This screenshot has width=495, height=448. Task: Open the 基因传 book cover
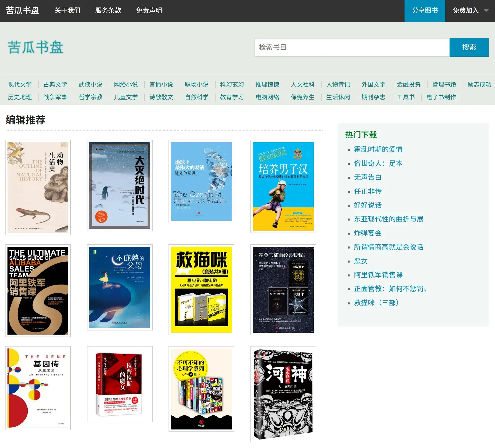[38, 388]
